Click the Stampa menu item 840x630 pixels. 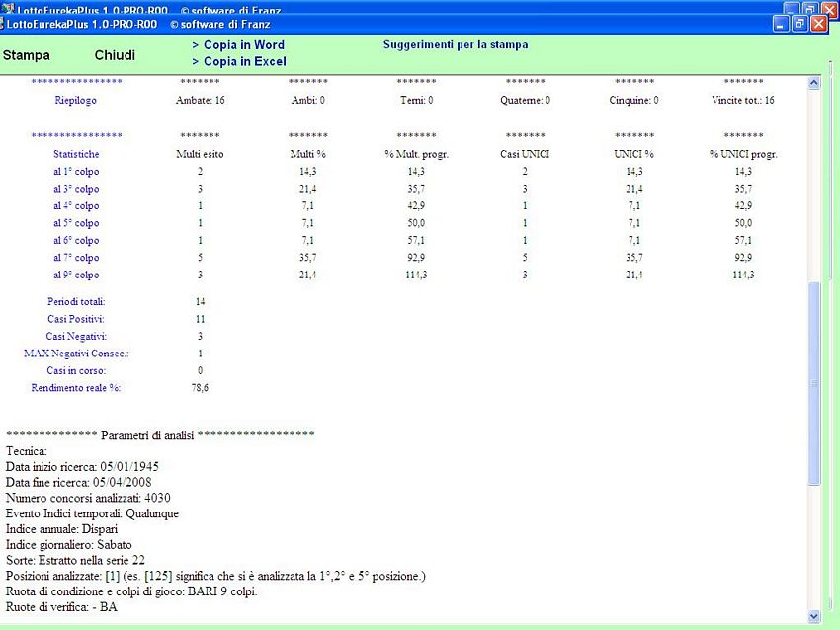(27, 55)
